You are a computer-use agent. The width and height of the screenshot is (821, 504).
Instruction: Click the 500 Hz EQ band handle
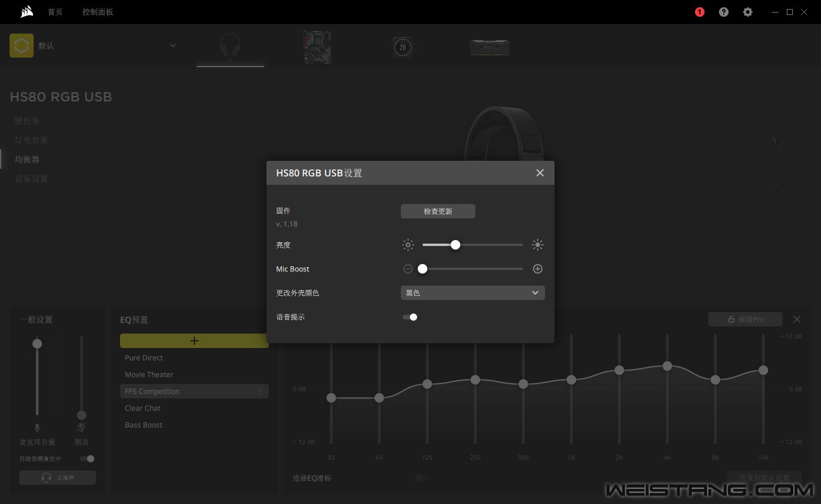[x=523, y=384]
